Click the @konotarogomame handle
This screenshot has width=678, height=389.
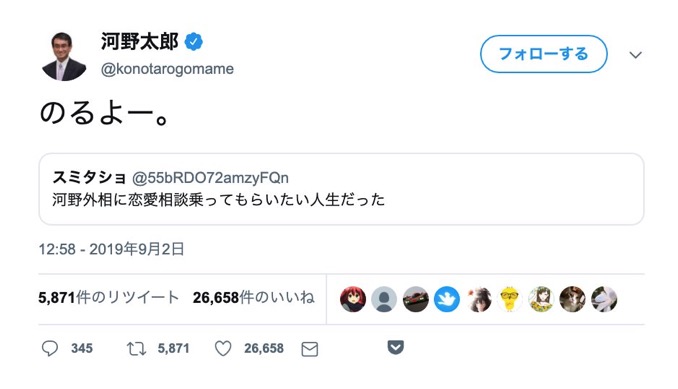tap(167, 69)
